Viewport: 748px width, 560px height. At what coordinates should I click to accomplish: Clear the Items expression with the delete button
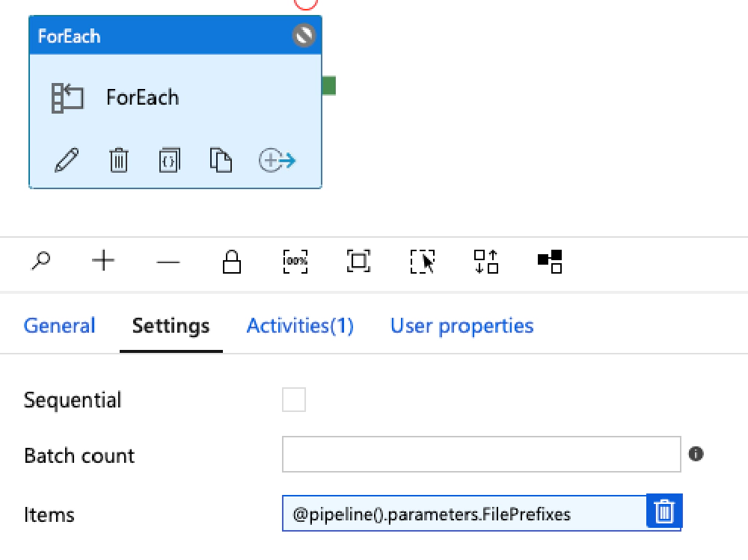(664, 511)
